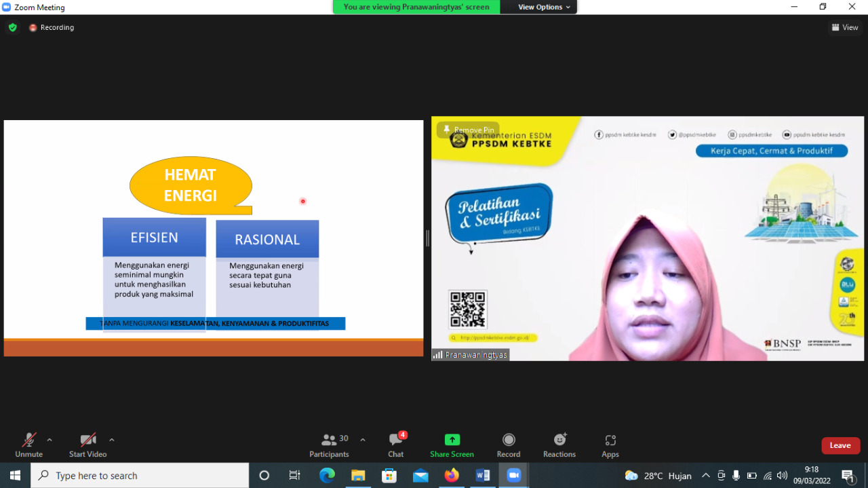Click the Windows taskbar search box
The image size is (868, 488).
[x=140, y=476]
